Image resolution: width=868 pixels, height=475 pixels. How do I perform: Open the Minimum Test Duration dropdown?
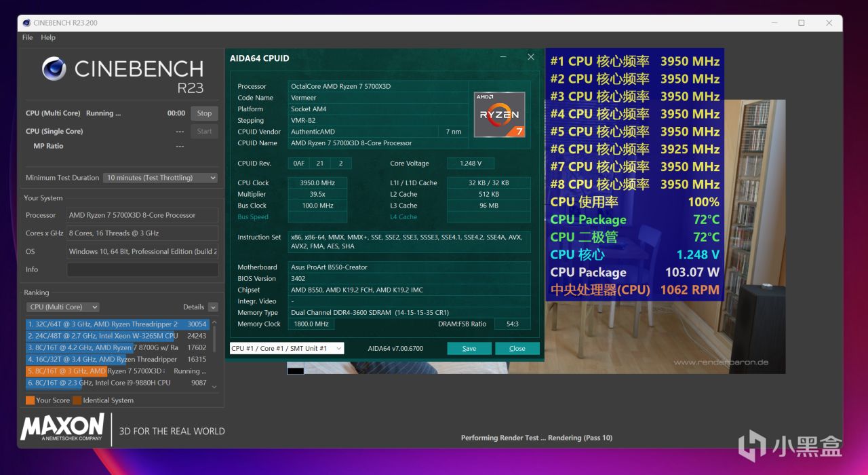161,178
